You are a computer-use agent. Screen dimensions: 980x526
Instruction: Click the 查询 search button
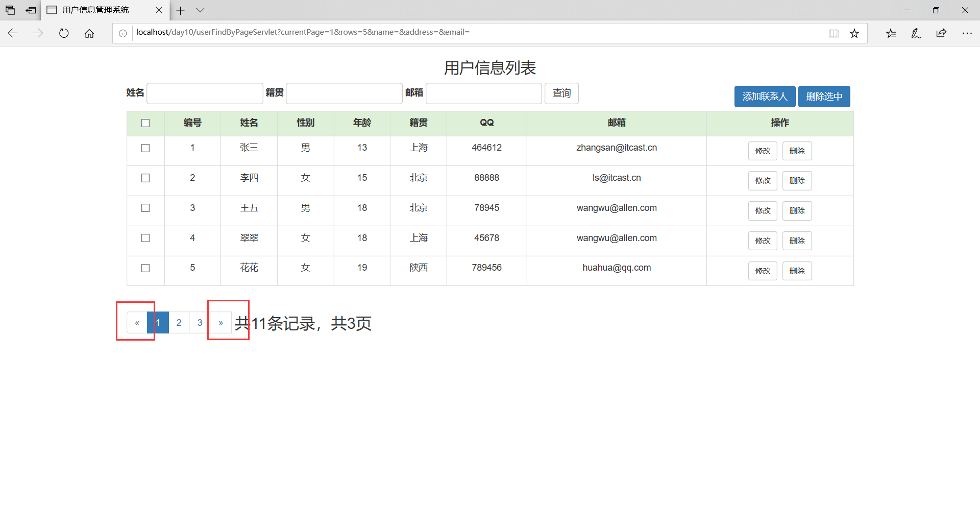(561, 93)
